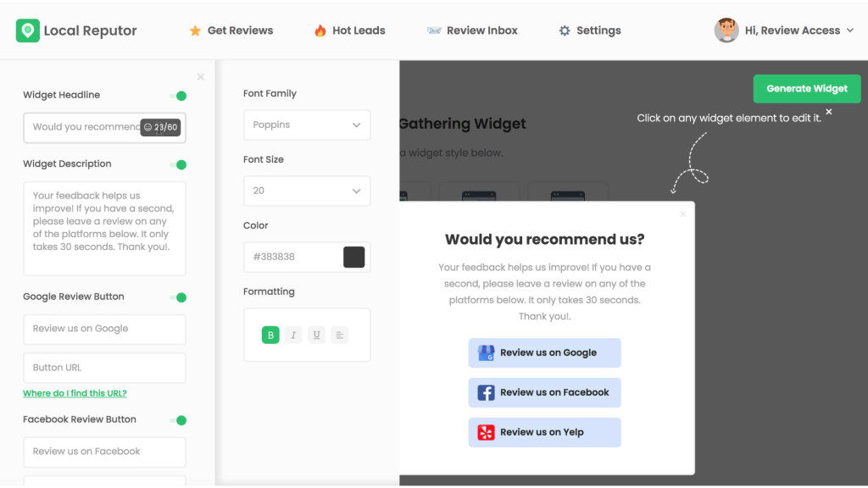Toggle the Widget Description switch
The width and height of the screenshot is (868, 488).
(178, 164)
